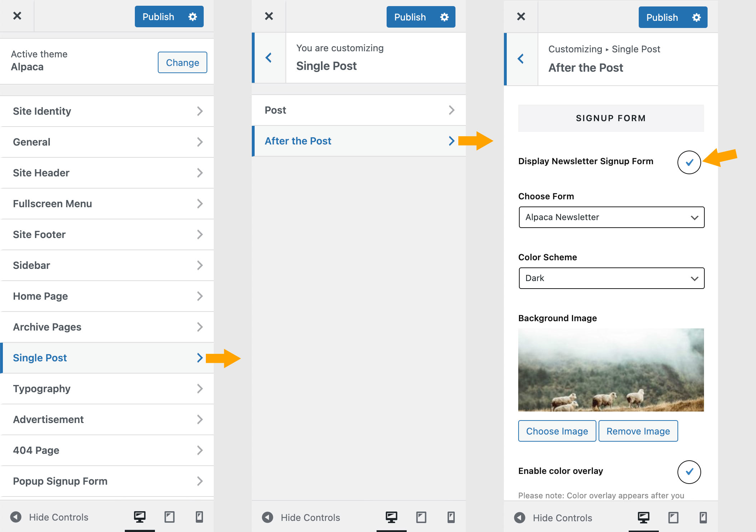This screenshot has height=532, width=756.
Task: Click the Hide Controls arrow icon
Action: pyautogui.click(x=16, y=517)
